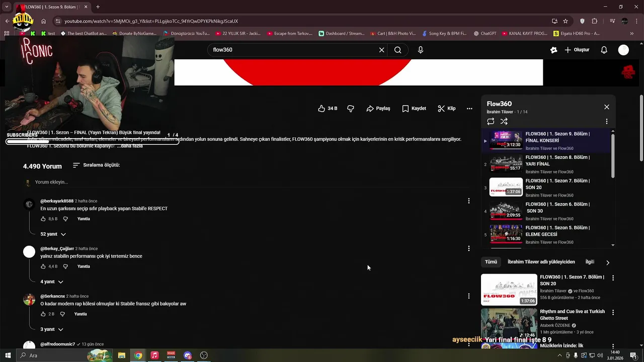
Task: Expand 4 yanıt replies
Action: [52, 282]
